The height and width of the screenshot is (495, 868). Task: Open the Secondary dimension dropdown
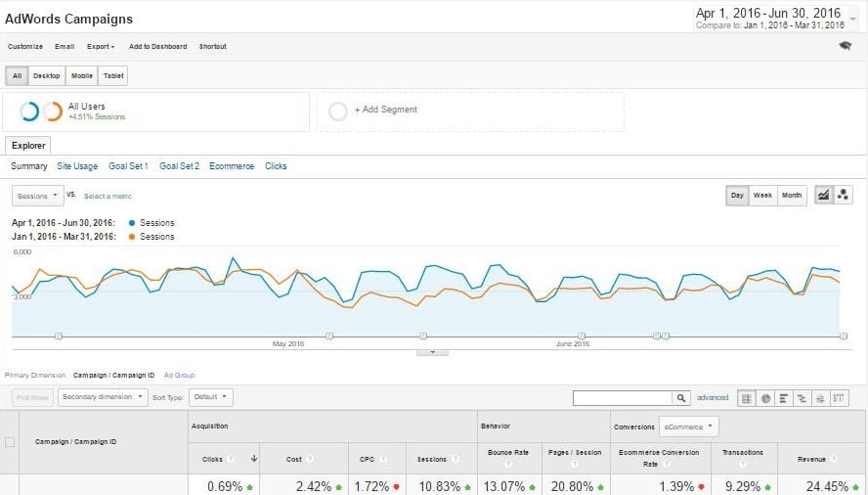103,397
